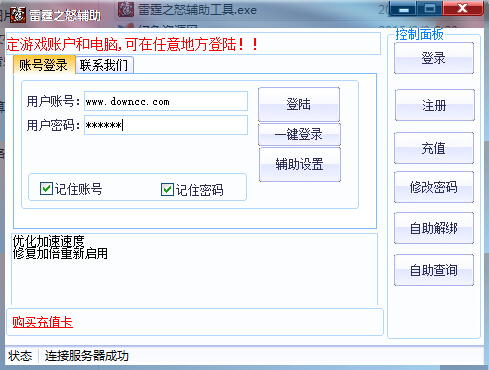Open the 充值 recharge button
489x370 pixels.
434,148
